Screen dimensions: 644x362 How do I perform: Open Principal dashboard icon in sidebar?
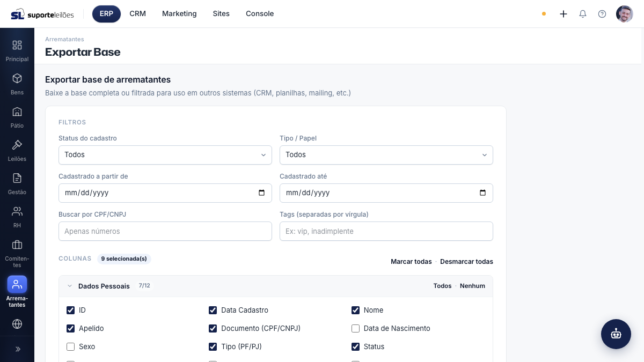point(17,45)
